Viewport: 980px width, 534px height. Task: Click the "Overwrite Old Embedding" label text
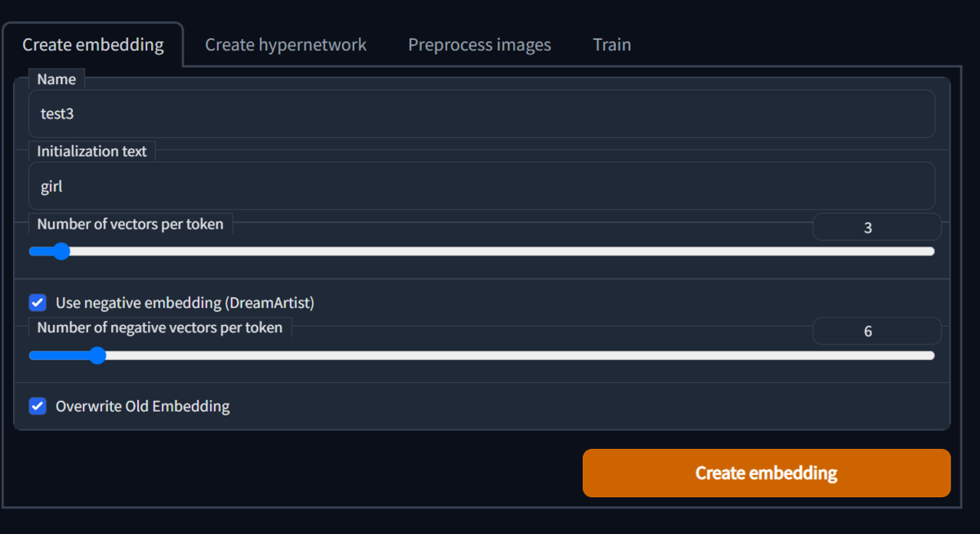point(143,406)
